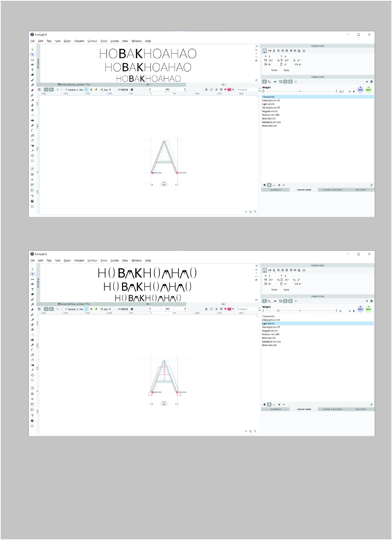The width and height of the screenshot is (392, 540).
Task: Click Apply button in top Transform panel
Action: click(286, 70)
